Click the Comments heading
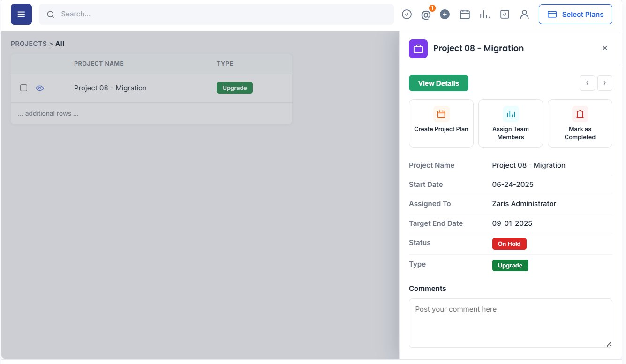This screenshot has height=364, width=626. coord(428,289)
